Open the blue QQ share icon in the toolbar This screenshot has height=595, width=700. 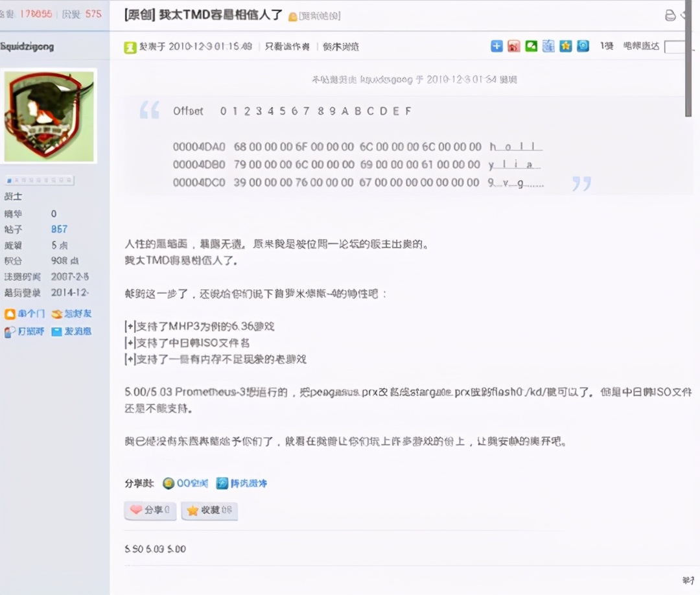548,46
